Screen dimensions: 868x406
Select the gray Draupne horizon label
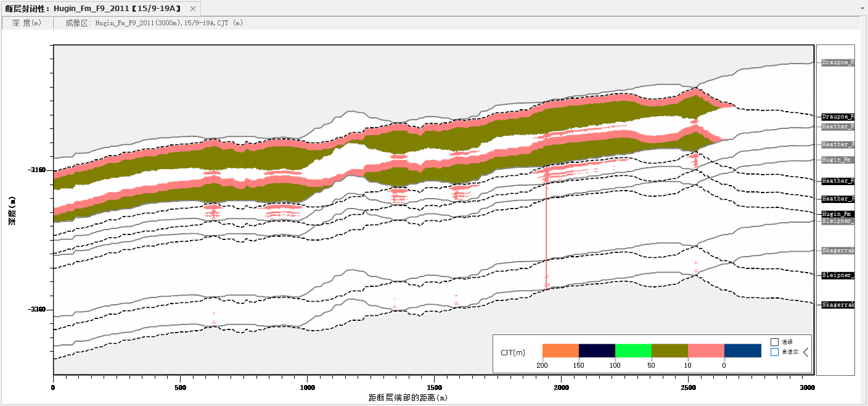pyautogui.click(x=838, y=62)
